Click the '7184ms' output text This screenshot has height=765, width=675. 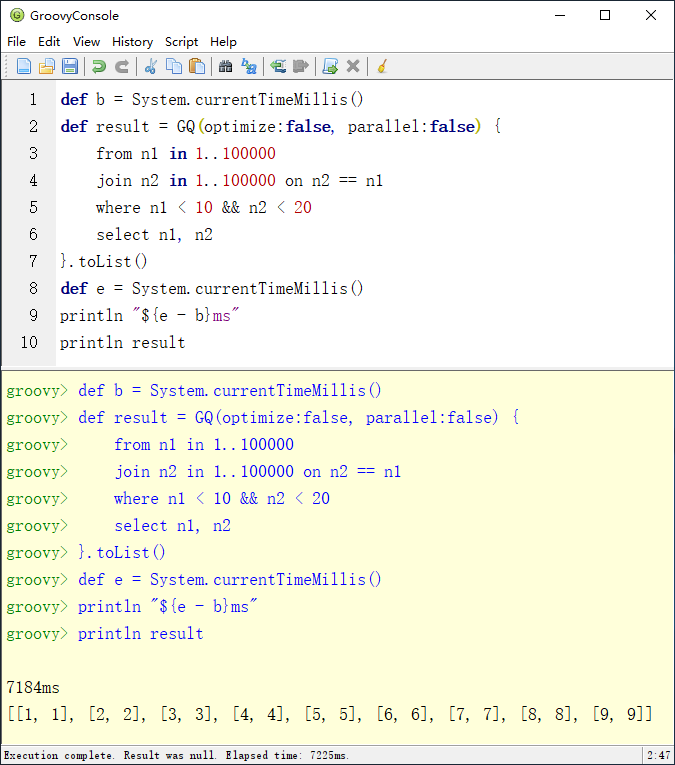(x=33, y=687)
